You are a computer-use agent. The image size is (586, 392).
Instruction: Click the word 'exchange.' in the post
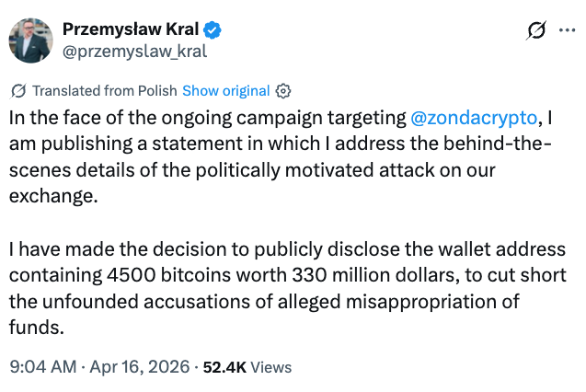pos(49,197)
